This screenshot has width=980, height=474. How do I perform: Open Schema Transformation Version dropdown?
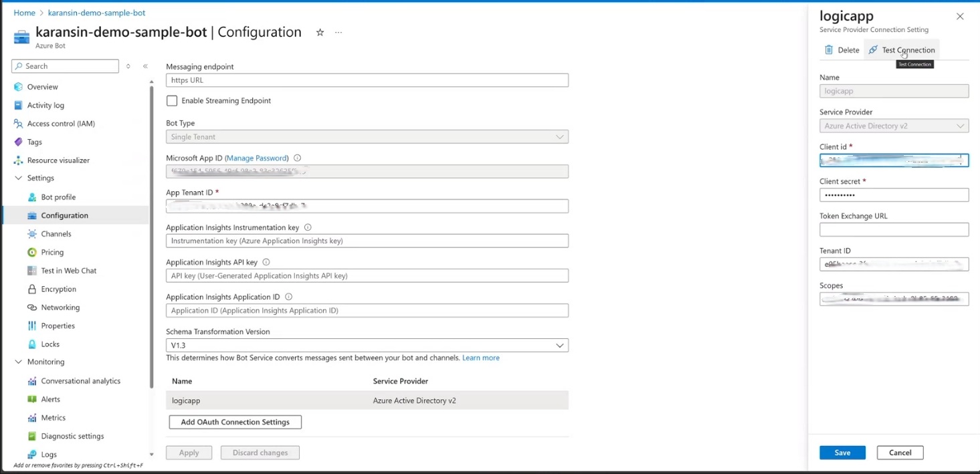pos(561,345)
